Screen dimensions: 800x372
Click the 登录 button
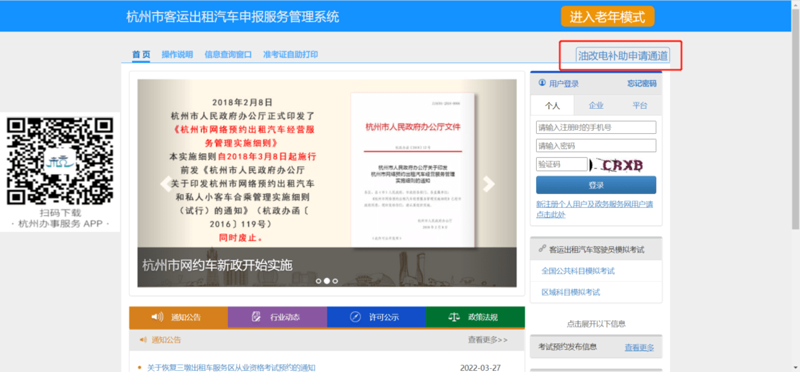click(x=596, y=185)
